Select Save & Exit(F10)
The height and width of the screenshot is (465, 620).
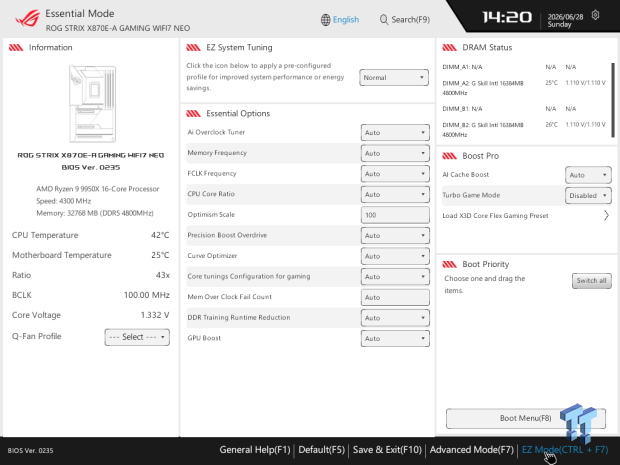tap(387, 450)
